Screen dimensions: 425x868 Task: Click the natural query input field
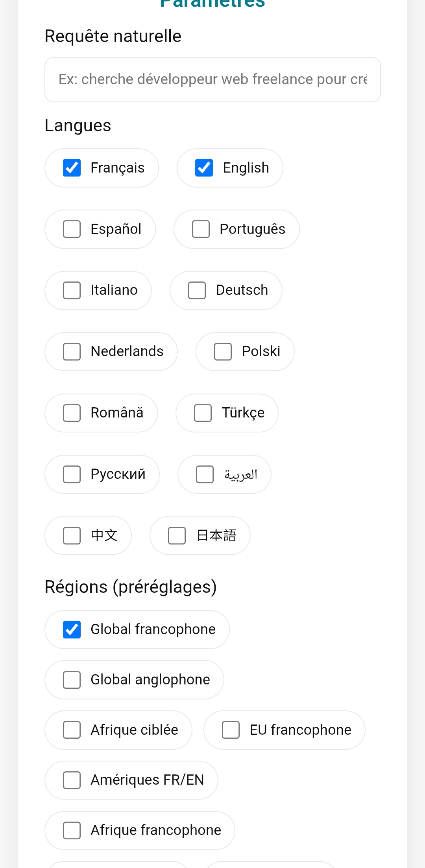pos(213,79)
